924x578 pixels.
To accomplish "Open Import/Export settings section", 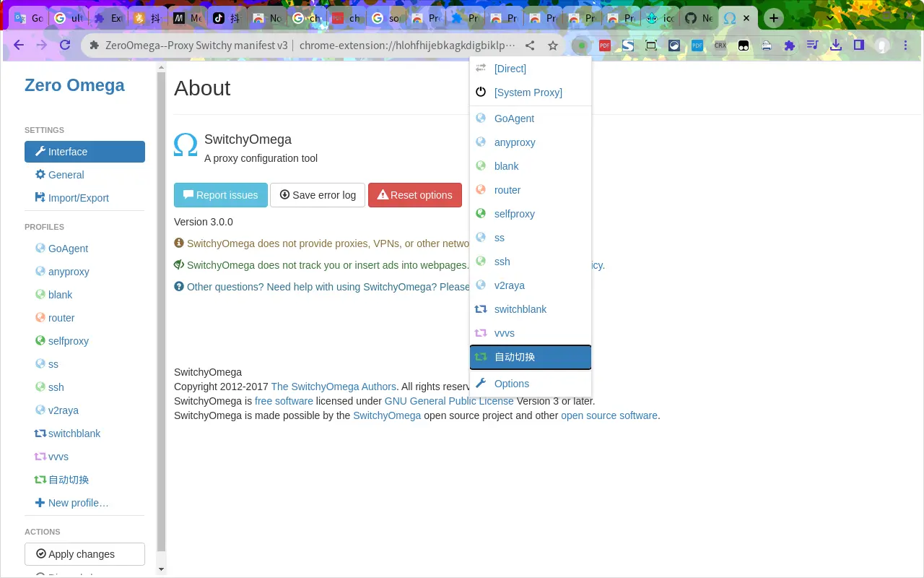I will tap(78, 198).
